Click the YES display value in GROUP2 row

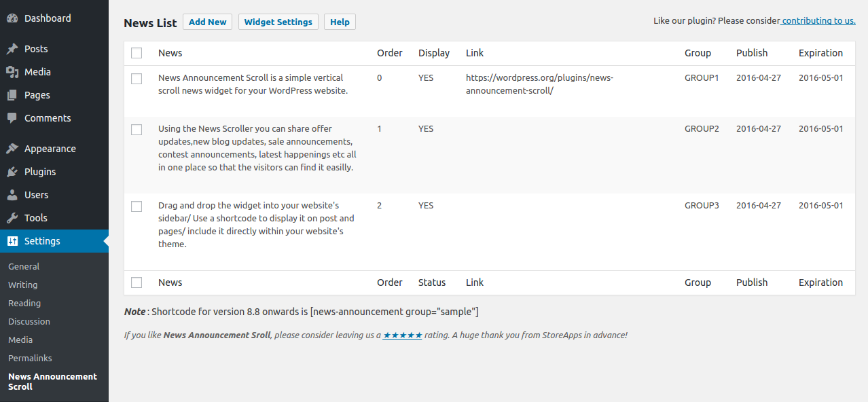426,129
